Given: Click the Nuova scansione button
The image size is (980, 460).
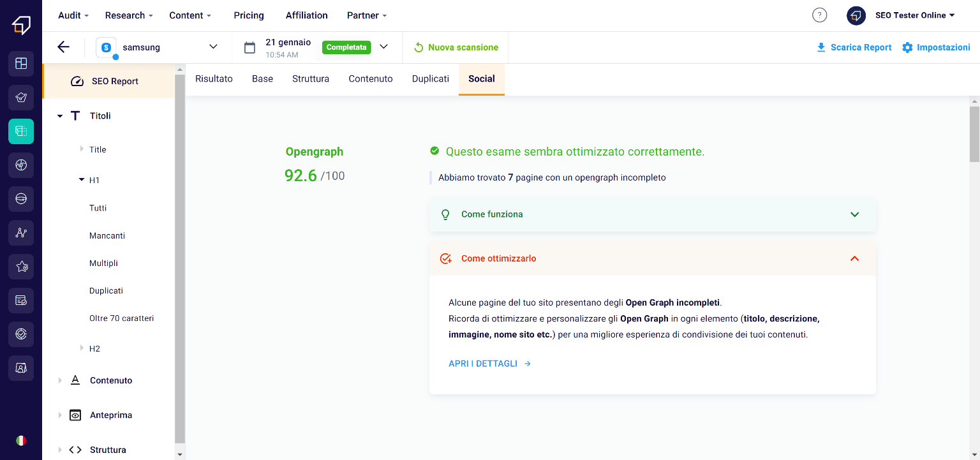Looking at the screenshot, I should [456, 47].
